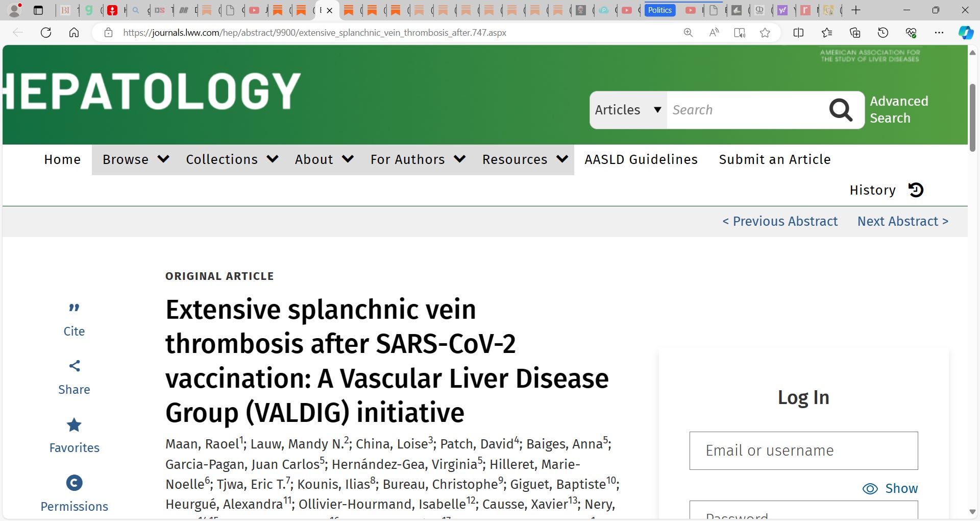Image resolution: width=980 pixels, height=521 pixels.
Task: Click author Maan, Raoel
Action: point(202,444)
